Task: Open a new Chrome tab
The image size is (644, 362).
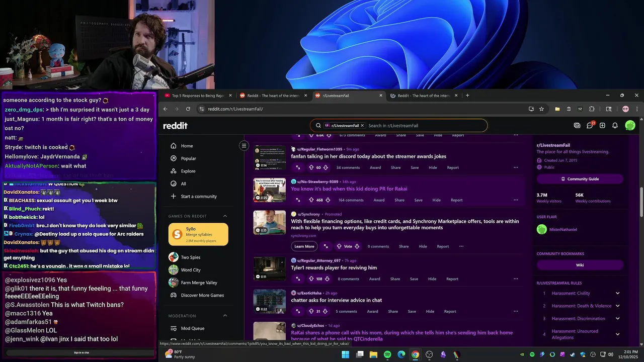Action: pos(467,96)
